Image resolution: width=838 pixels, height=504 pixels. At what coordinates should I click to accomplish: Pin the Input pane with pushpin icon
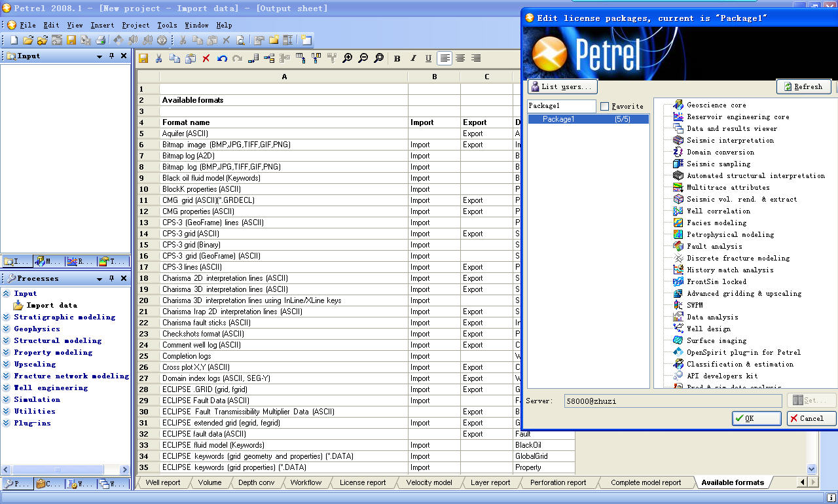[x=112, y=56]
